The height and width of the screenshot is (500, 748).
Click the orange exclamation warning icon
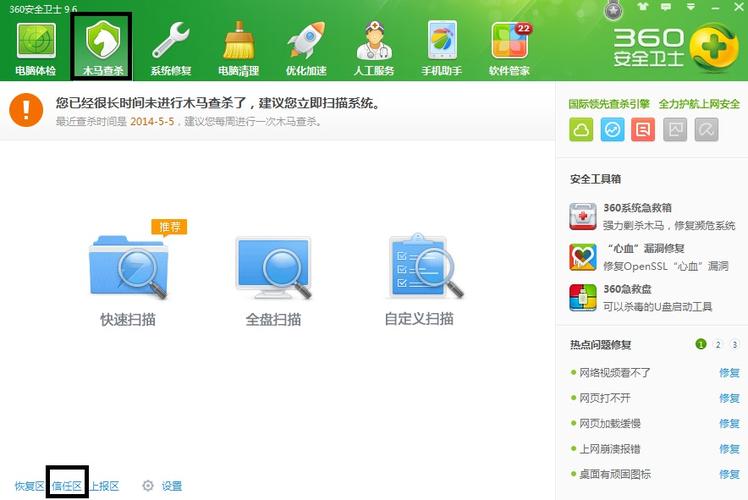(26, 110)
